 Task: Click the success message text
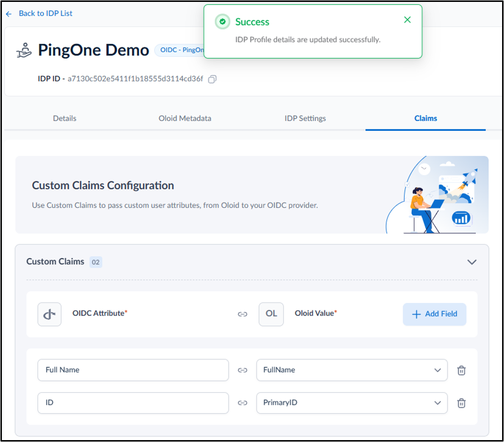(308, 40)
